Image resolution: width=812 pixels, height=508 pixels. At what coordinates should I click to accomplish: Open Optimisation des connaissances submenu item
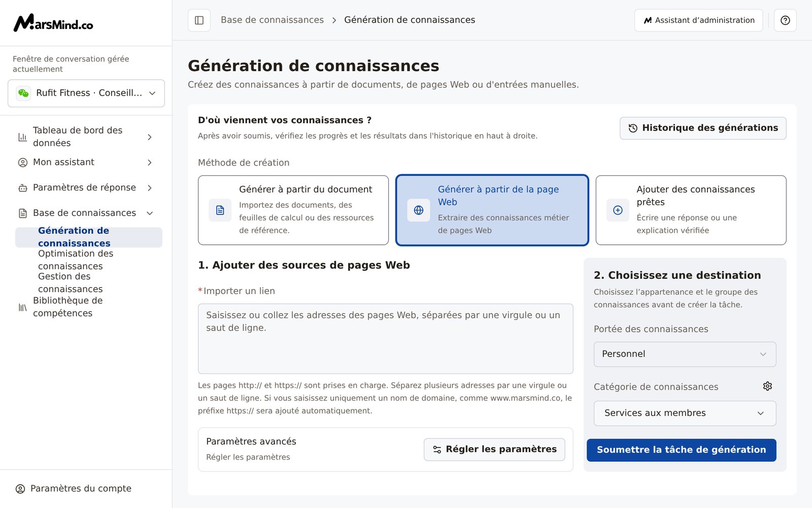click(89, 260)
